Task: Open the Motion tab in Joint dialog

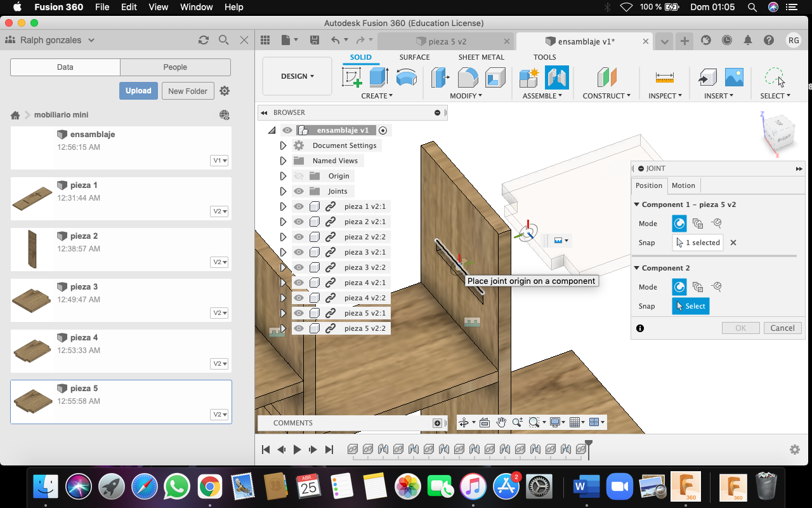Action: point(683,185)
